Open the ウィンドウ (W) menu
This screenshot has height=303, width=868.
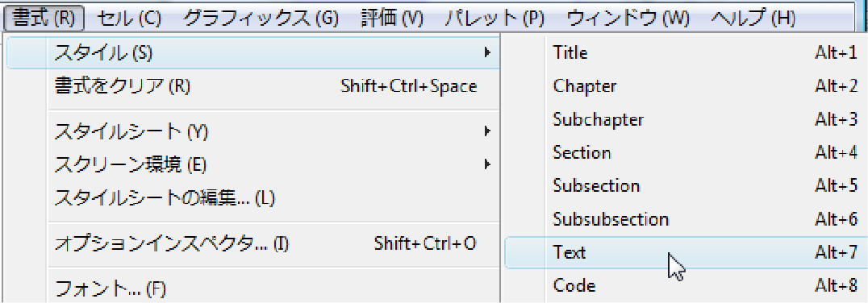point(628,19)
